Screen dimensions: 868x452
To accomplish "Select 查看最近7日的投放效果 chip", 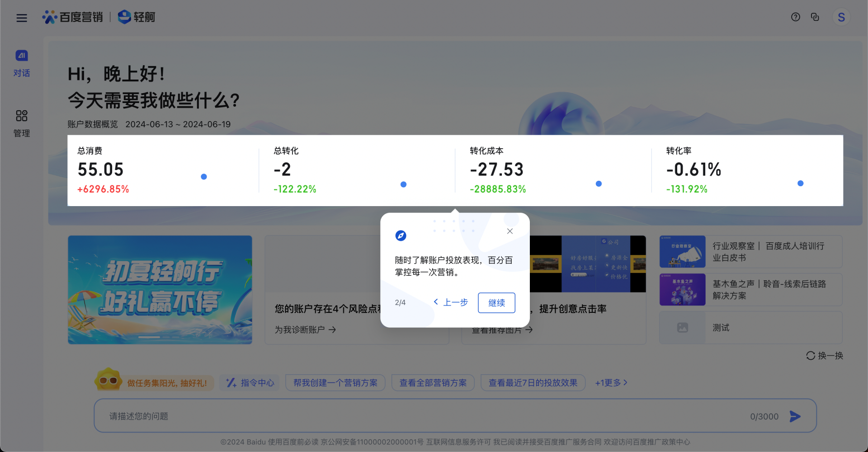I will (x=533, y=383).
